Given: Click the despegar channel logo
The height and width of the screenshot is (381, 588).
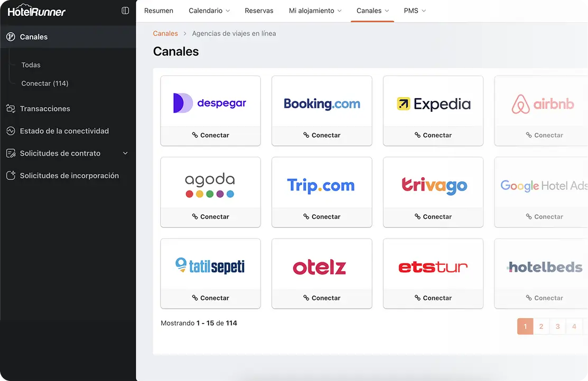Looking at the screenshot, I should pos(210,103).
